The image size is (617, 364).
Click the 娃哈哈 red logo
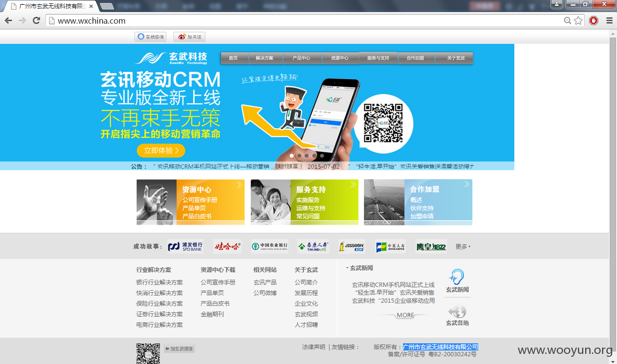tap(227, 246)
